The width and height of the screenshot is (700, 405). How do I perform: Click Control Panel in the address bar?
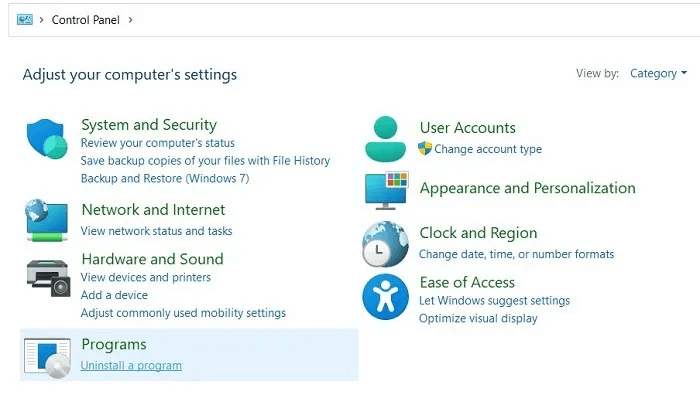(x=86, y=19)
